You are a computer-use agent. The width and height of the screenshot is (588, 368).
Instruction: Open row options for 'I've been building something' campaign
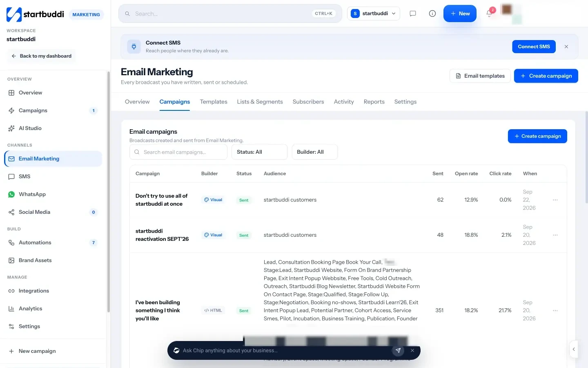tap(555, 311)
